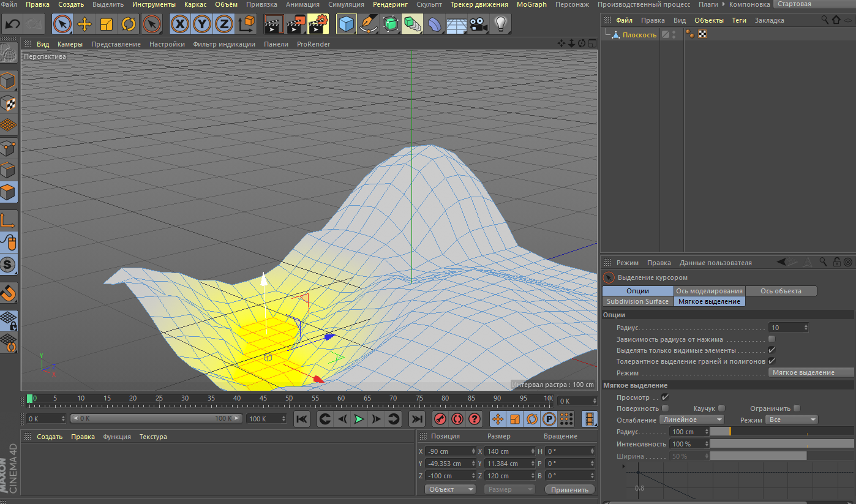Open the Рендеринг menu
The width and height of the screenshot is (856, 504).
(x=390, y=4)
